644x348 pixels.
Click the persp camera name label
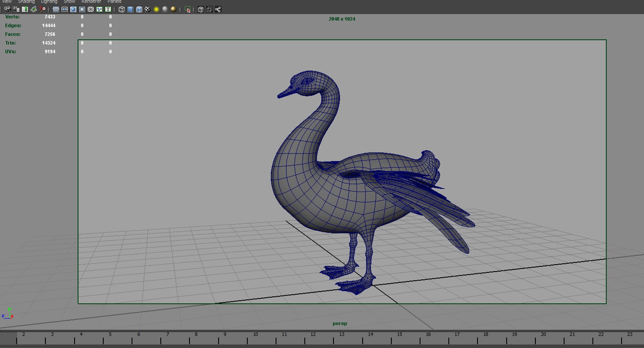[x=340, y=324]
